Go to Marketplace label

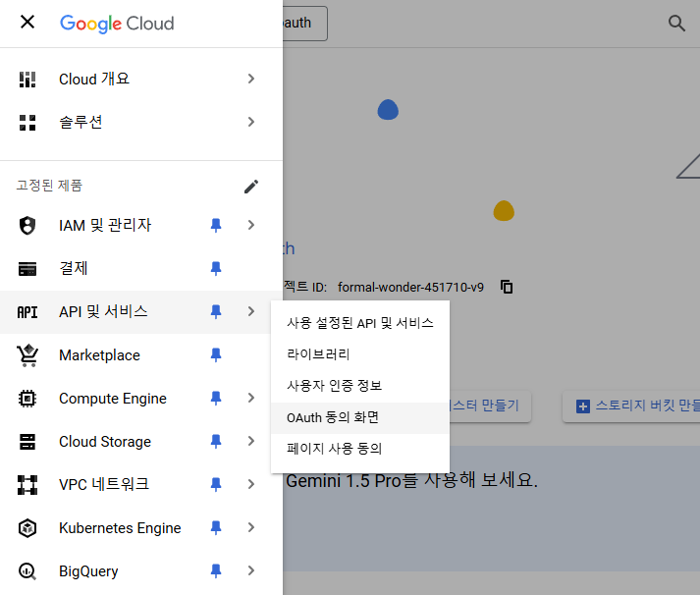point(99,355)
